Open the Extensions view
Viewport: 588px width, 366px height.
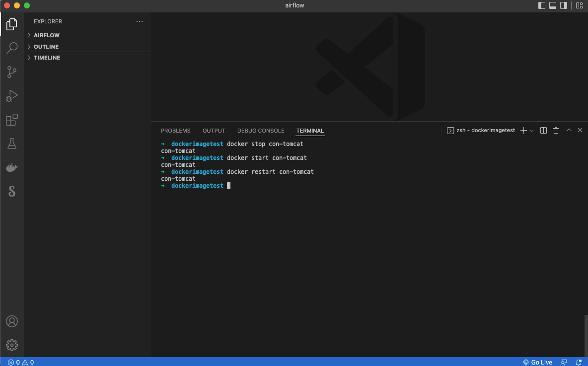(11, 120)
